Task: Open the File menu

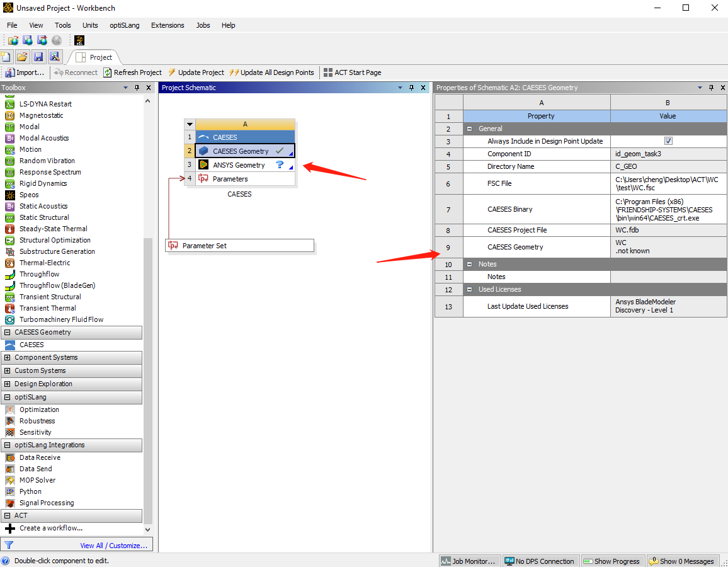Action: [12, 25]
